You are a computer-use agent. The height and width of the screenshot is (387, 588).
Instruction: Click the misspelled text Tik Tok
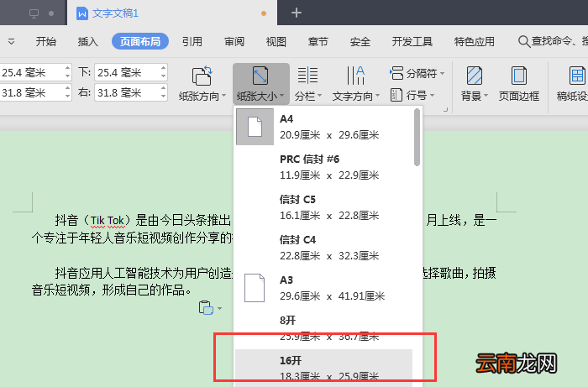click(108, 221)
